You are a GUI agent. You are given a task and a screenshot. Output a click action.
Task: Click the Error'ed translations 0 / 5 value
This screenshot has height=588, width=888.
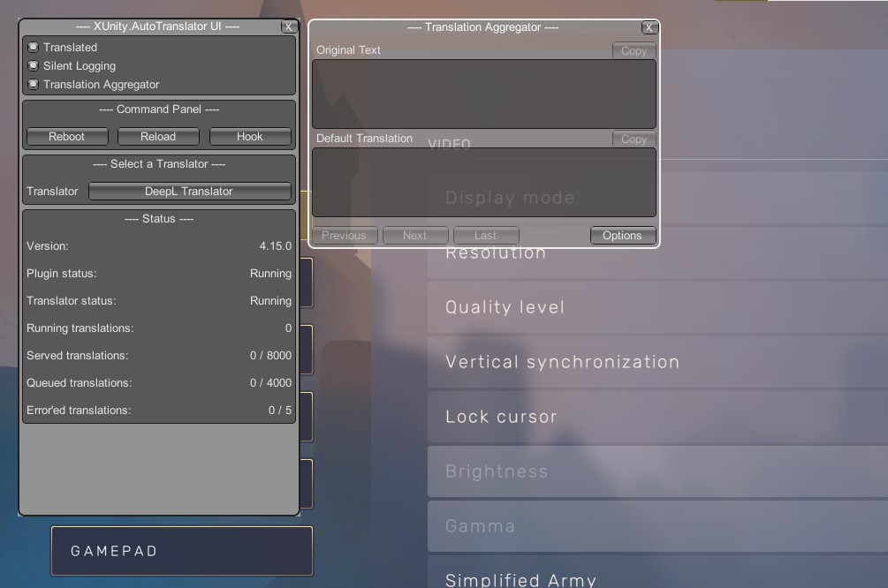click(x=280, y=411)
